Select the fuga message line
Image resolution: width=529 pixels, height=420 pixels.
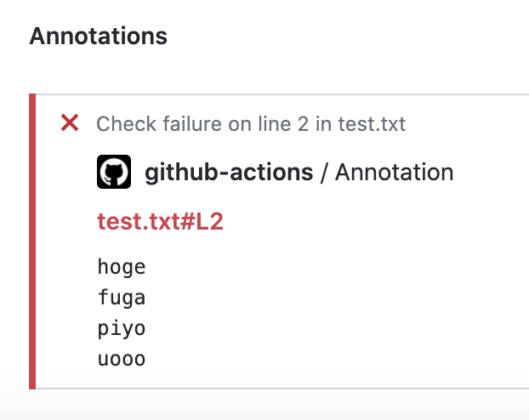click(122, 298)
